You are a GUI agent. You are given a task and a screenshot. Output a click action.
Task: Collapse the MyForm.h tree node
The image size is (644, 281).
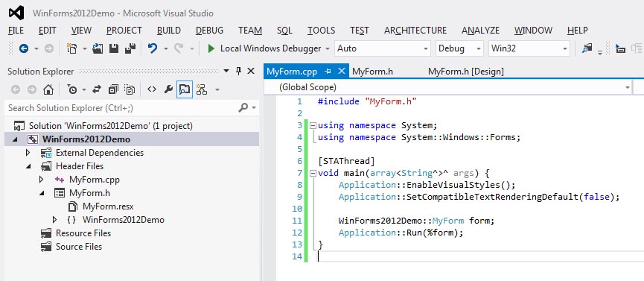pyautogui.click(x=42, y=193)
